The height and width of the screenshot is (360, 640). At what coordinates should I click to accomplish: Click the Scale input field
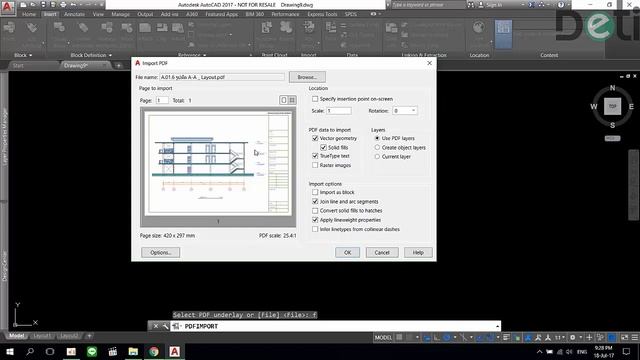(x=339, y=111)
